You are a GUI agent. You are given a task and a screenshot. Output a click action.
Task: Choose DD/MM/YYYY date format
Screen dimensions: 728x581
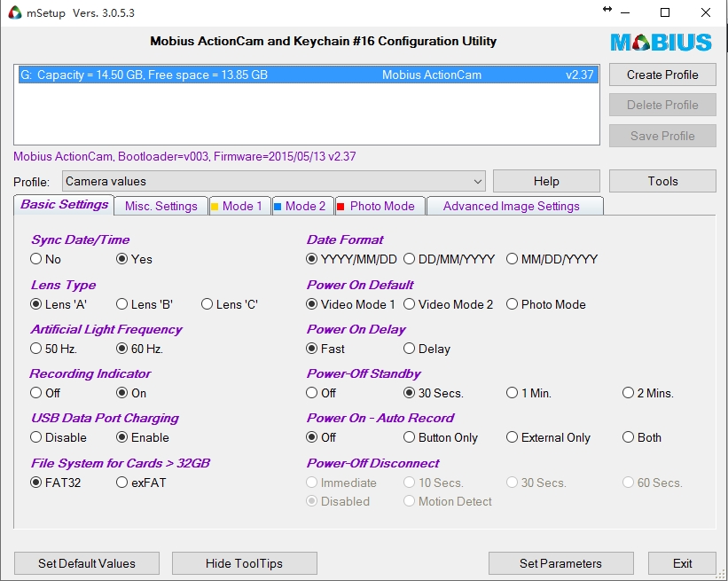tap(449, 259)
